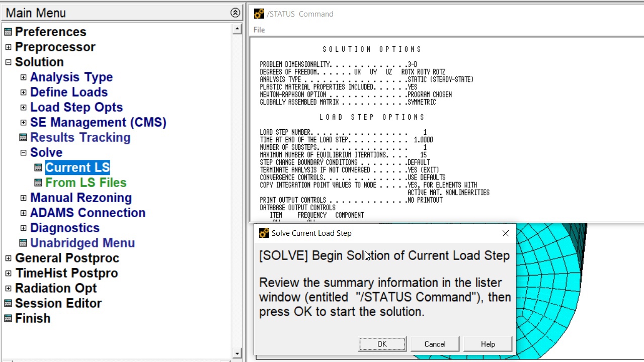
Task: Click the Current LS item icon
Action: pyautogui.click(x=38, y=168)
